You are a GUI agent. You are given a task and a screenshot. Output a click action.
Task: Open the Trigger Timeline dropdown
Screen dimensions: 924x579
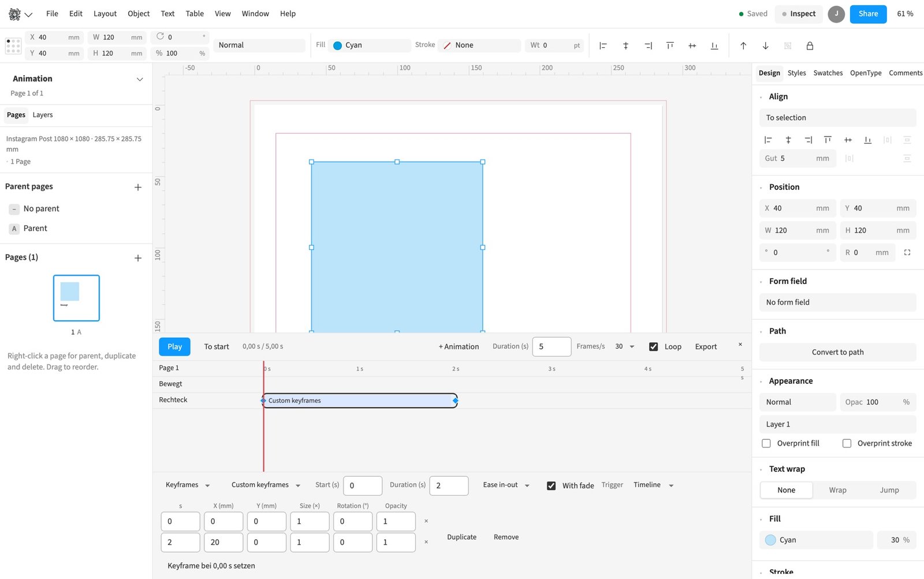pyautogui.click(x=653, y=485)
